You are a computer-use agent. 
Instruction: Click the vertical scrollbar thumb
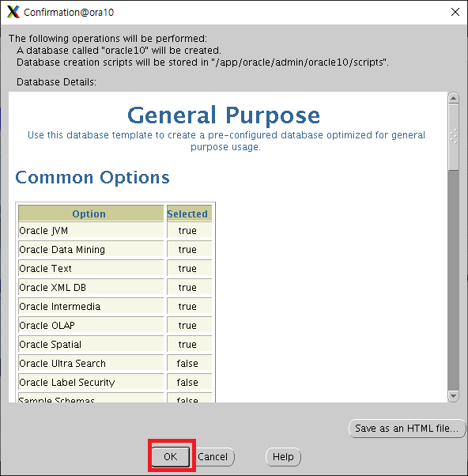(x=454, y=138)
